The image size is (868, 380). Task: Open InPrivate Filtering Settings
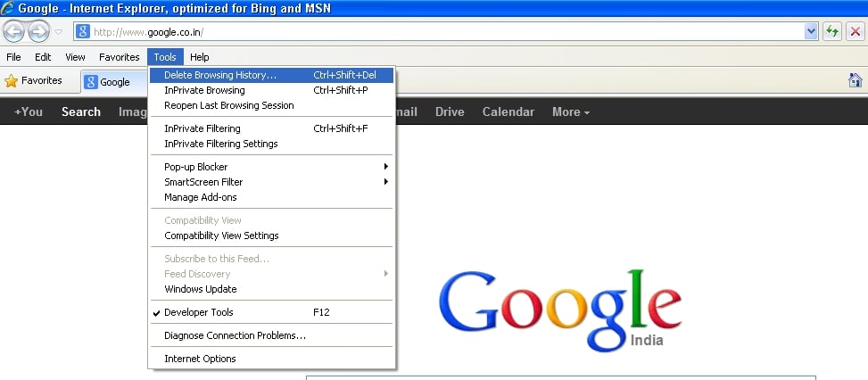click(x=271, y=144)
